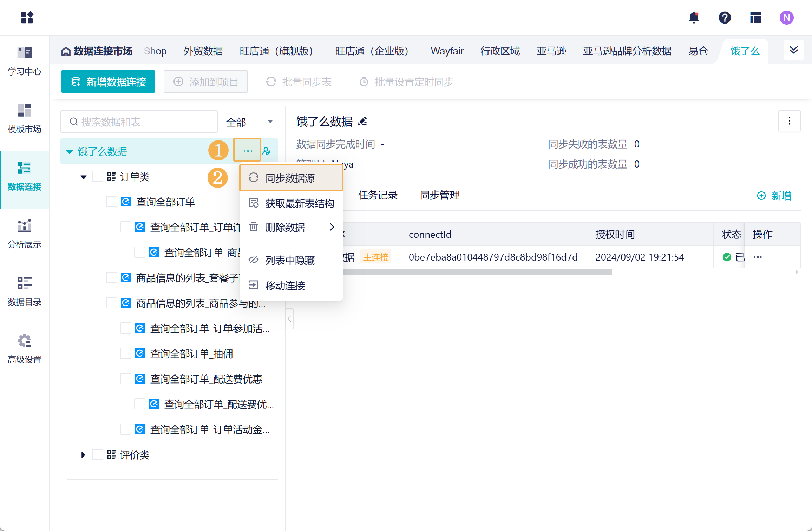812x531 pixels.
Task: Click the user permission icon beside 饿了么数据
Action: [267, 151]
